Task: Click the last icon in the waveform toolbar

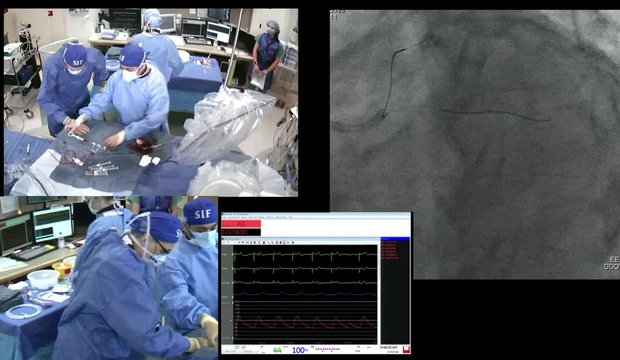Action: tap(293, 242)
